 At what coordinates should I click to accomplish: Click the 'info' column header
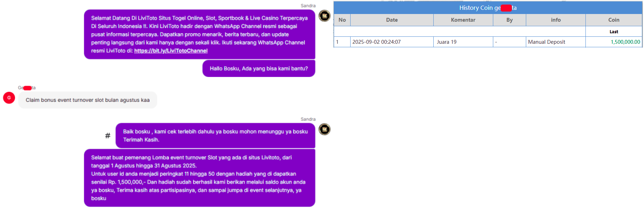tap(556, 20)
